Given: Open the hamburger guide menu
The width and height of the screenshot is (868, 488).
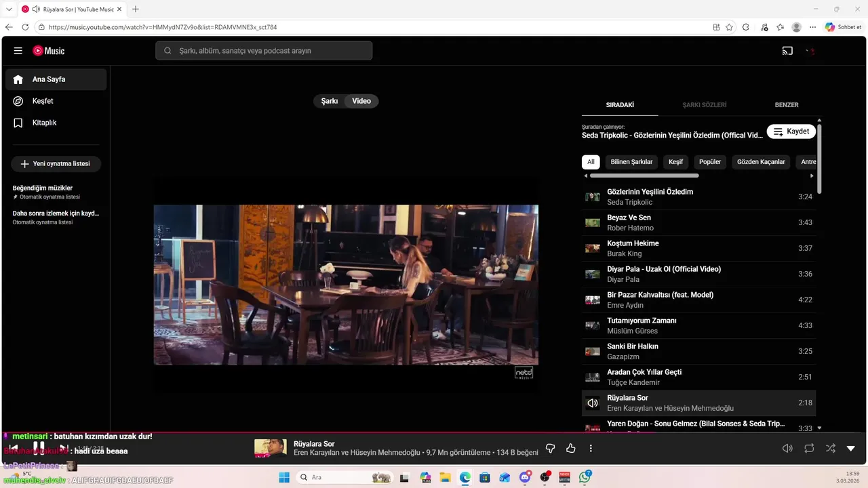Looking at the screenshot, I should coord(18,51).
